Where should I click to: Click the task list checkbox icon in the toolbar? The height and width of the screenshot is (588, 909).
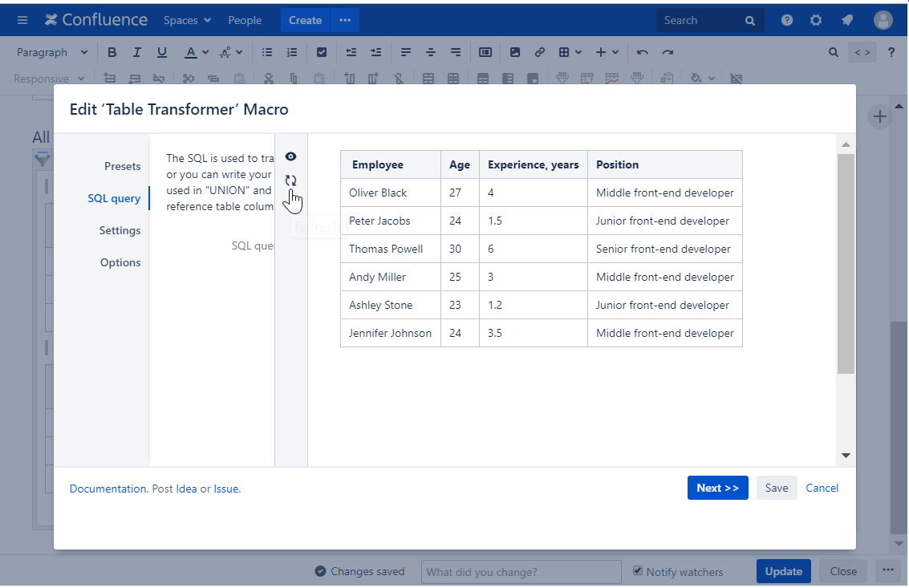(322, 52)
